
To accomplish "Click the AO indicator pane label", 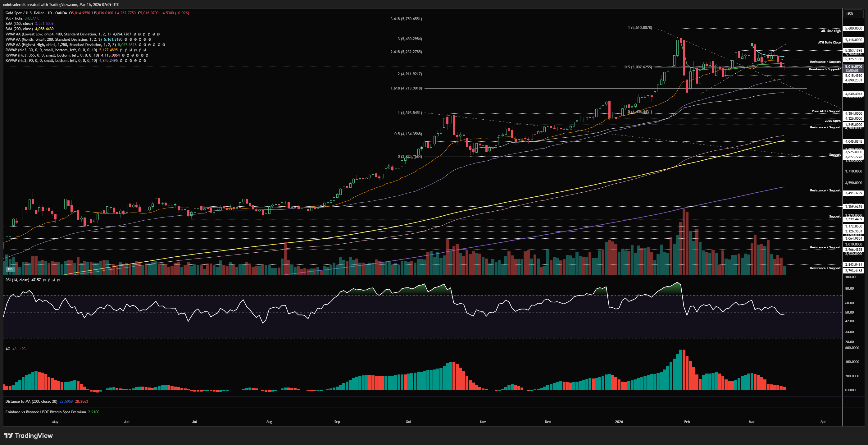I will pos(8,349).
